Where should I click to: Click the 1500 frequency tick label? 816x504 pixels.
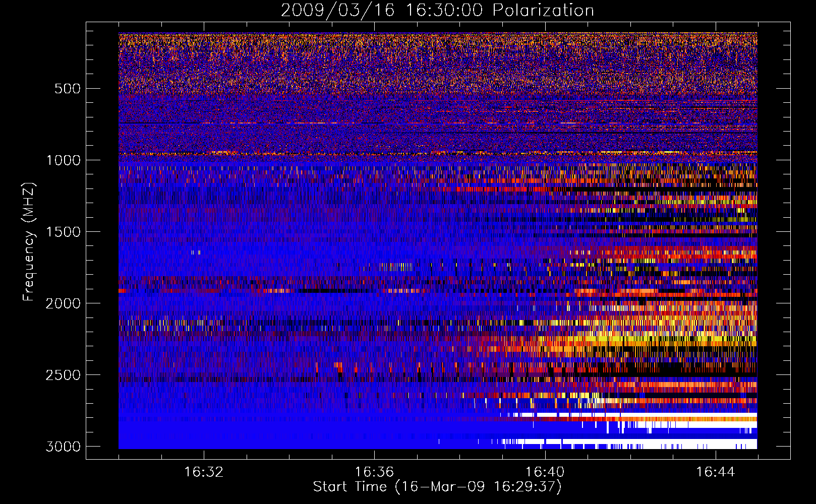tap(63, 232)
